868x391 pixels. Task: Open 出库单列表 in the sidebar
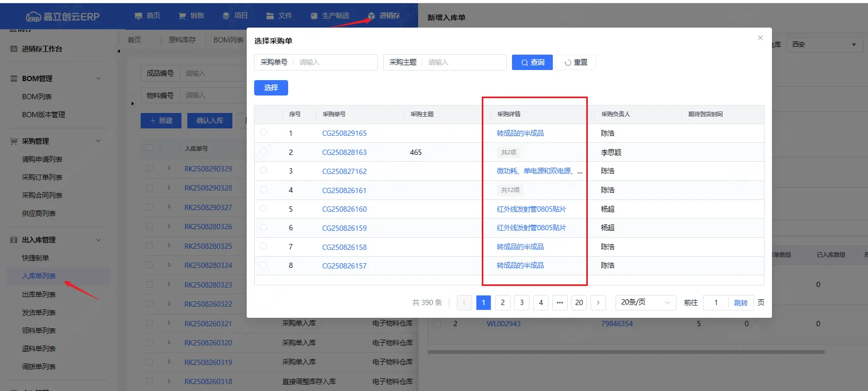point(39,294)
